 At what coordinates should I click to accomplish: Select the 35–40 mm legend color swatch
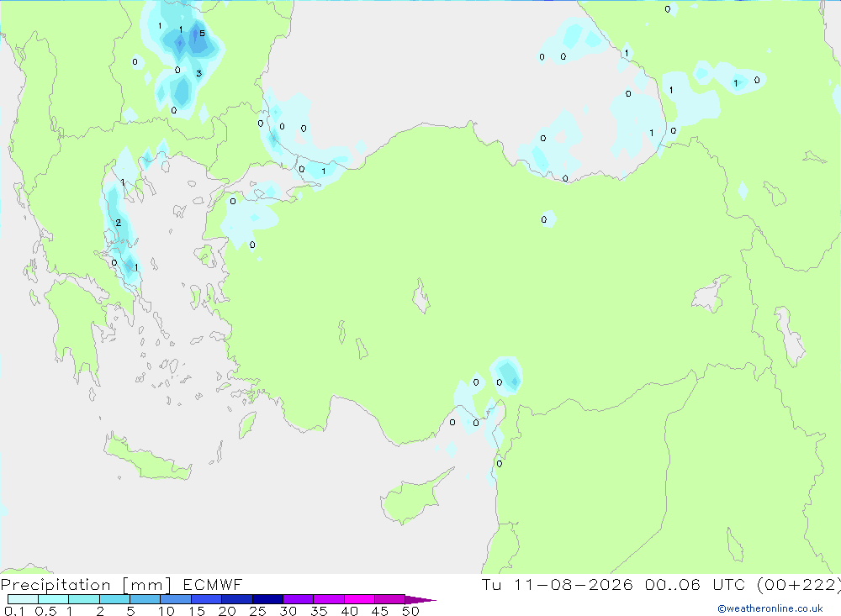pos(329,599)
